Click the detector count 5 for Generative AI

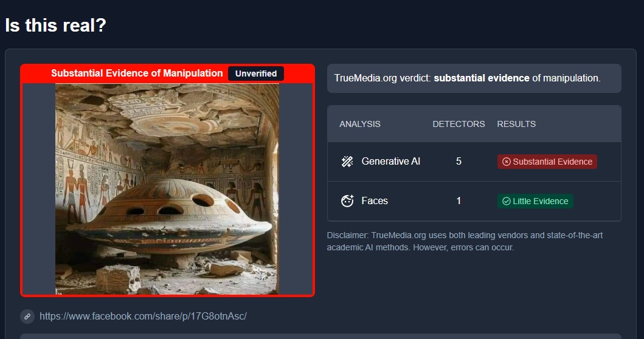tap(459, 162)
